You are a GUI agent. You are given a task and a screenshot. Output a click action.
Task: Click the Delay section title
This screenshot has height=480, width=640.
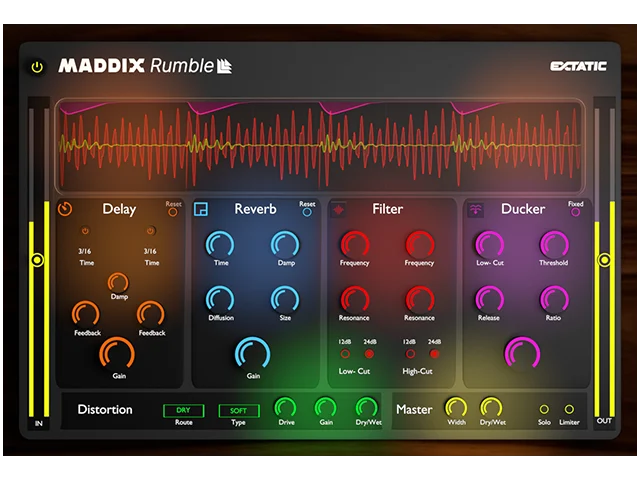pos(119,209)
